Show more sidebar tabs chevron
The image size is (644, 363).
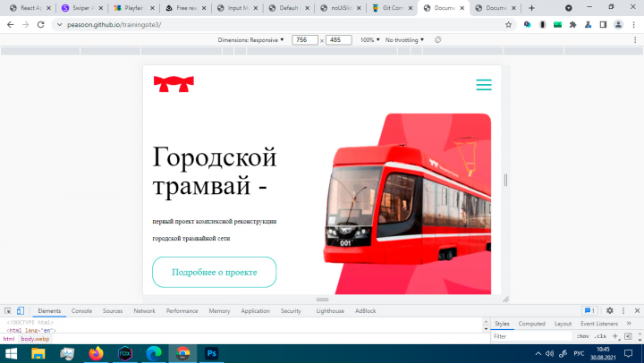click(629, 324)
